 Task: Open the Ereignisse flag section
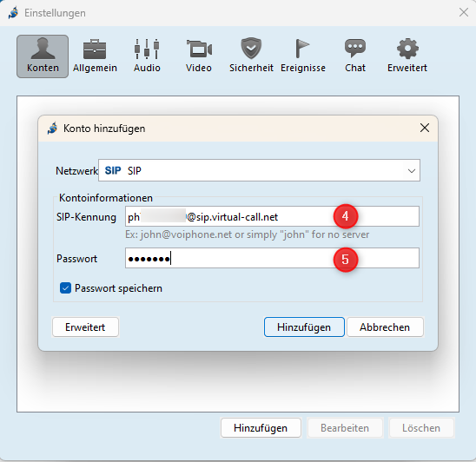tap(303, 56)
